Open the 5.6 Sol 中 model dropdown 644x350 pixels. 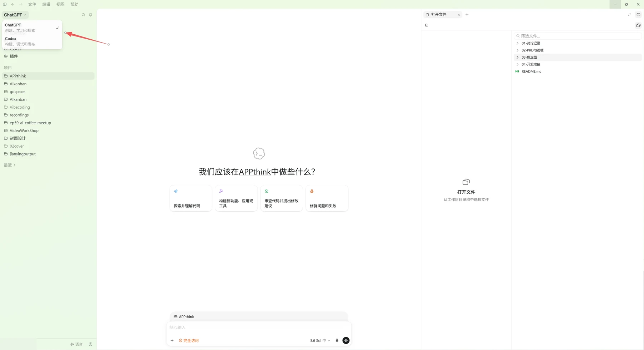click(x=320, y=341)
